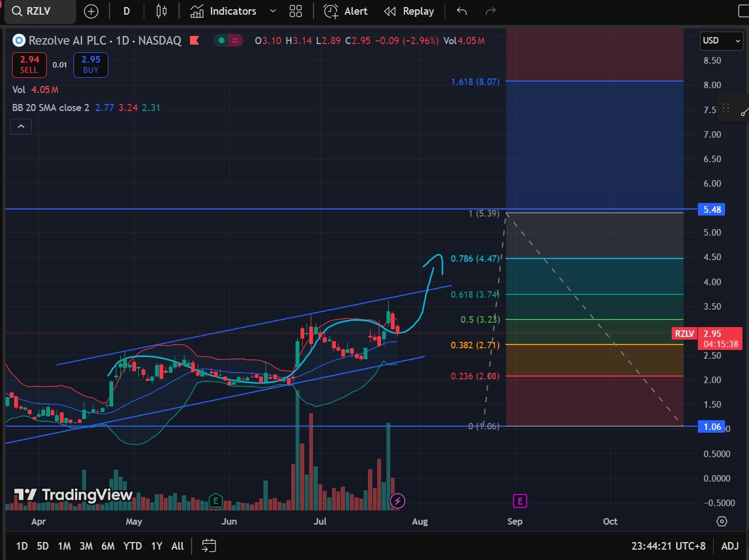749x560 pixels.
Task: Switch to the 1D time range
Action: (x=22, y=546)
